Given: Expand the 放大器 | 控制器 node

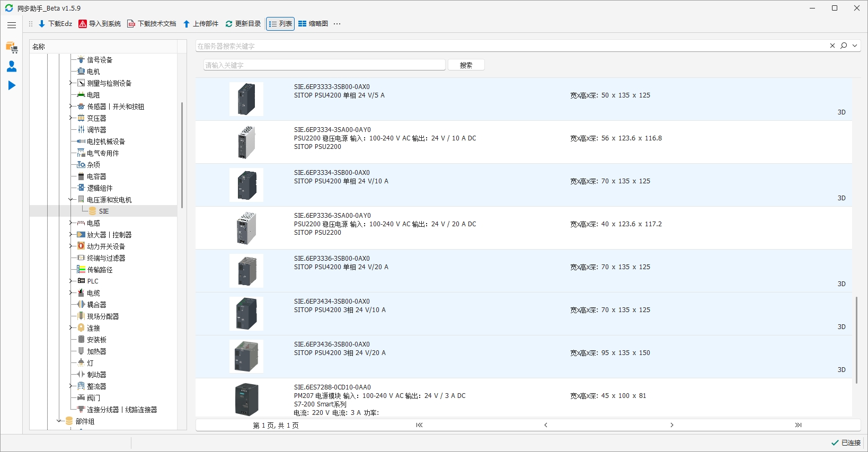Looking at the screenshot, I should [70, 235].
